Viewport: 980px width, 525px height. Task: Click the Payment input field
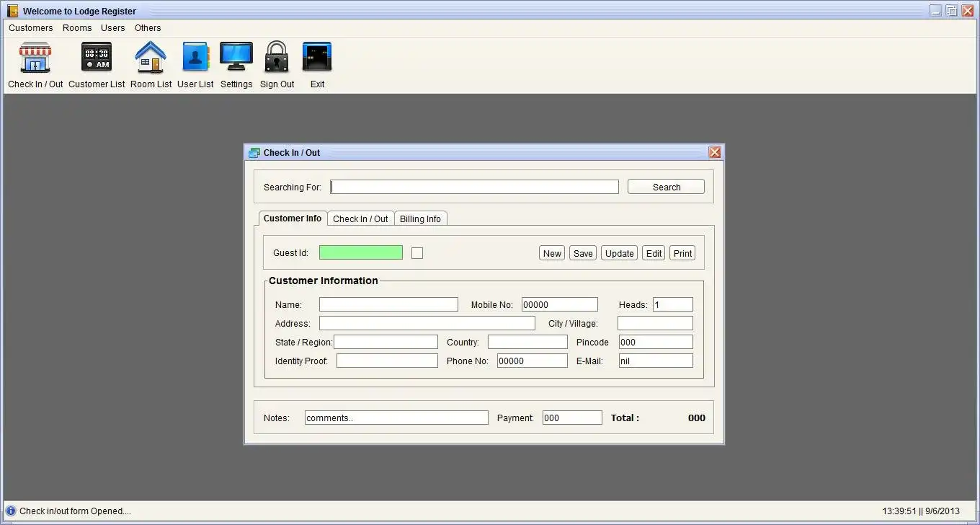572,418
